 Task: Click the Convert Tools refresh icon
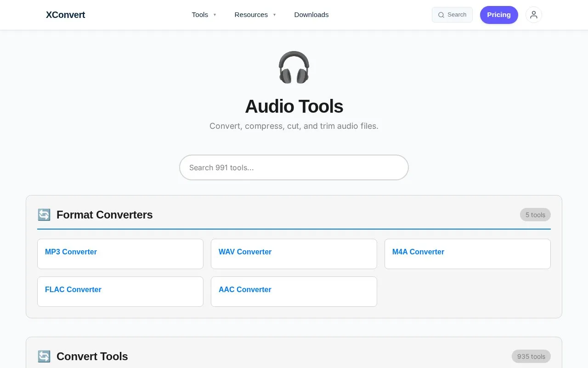44,356
